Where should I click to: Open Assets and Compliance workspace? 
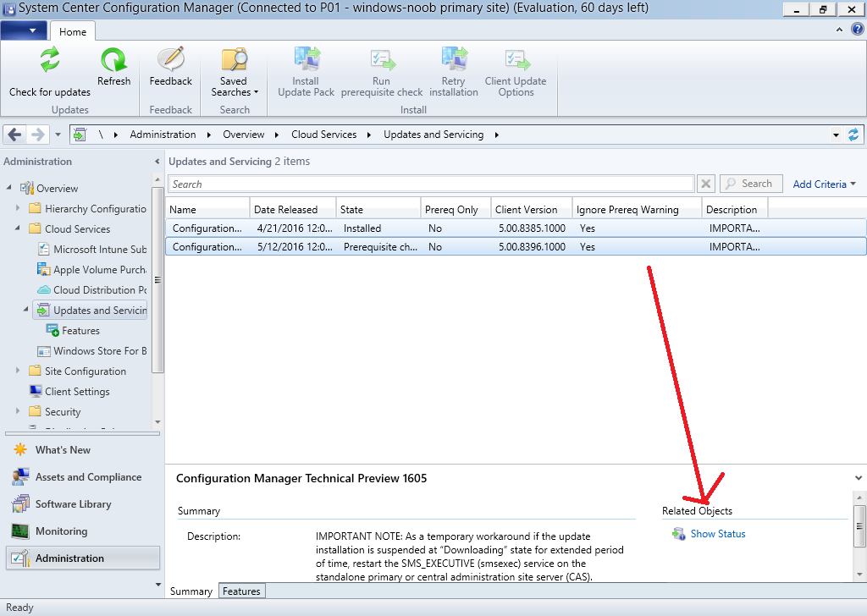pos(83,476)
